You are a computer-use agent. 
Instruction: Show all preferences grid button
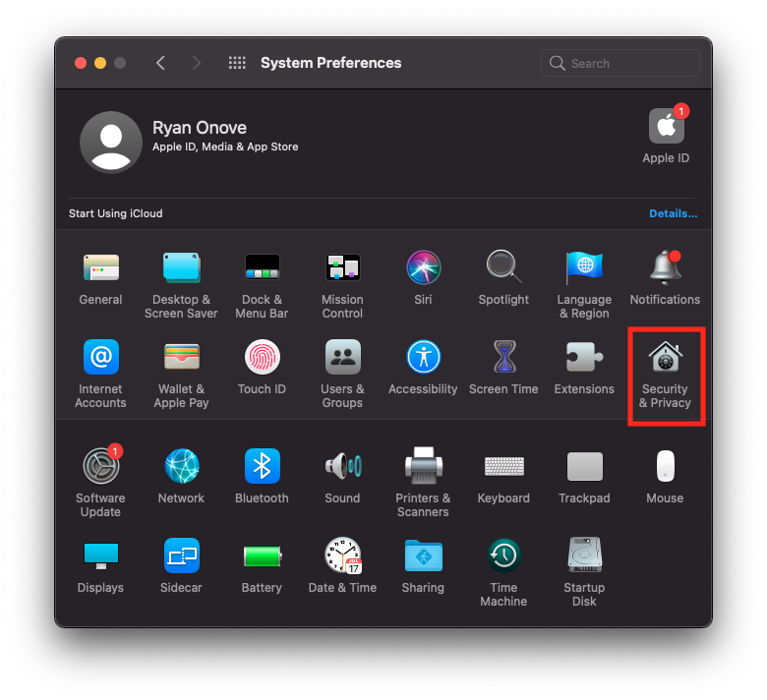coord(237,63)
